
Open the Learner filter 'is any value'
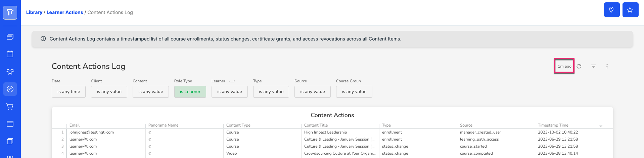click(x=230, y=92)
